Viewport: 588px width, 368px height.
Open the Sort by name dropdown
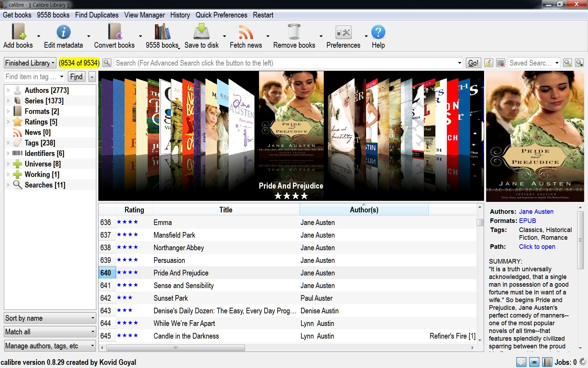pos(50,318)
